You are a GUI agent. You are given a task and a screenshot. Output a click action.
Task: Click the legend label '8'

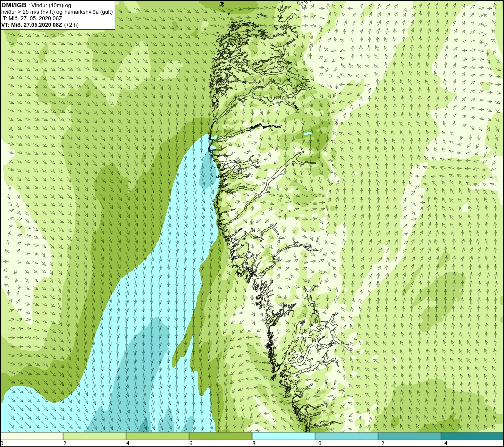tap(254, 443)
